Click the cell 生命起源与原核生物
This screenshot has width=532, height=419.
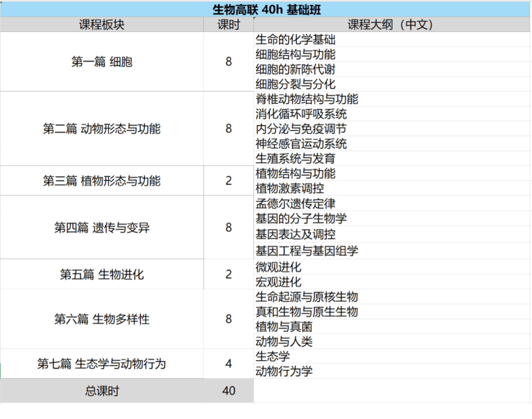392,296
